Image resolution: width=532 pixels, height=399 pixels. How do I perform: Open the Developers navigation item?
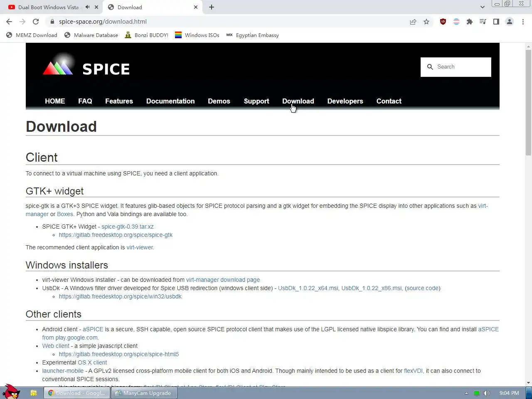click(x=345, y=101)
